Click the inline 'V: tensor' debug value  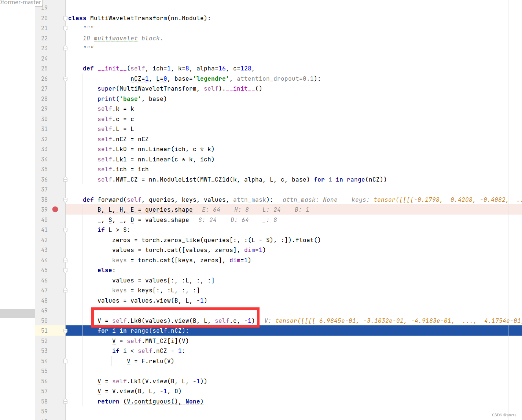392,321
